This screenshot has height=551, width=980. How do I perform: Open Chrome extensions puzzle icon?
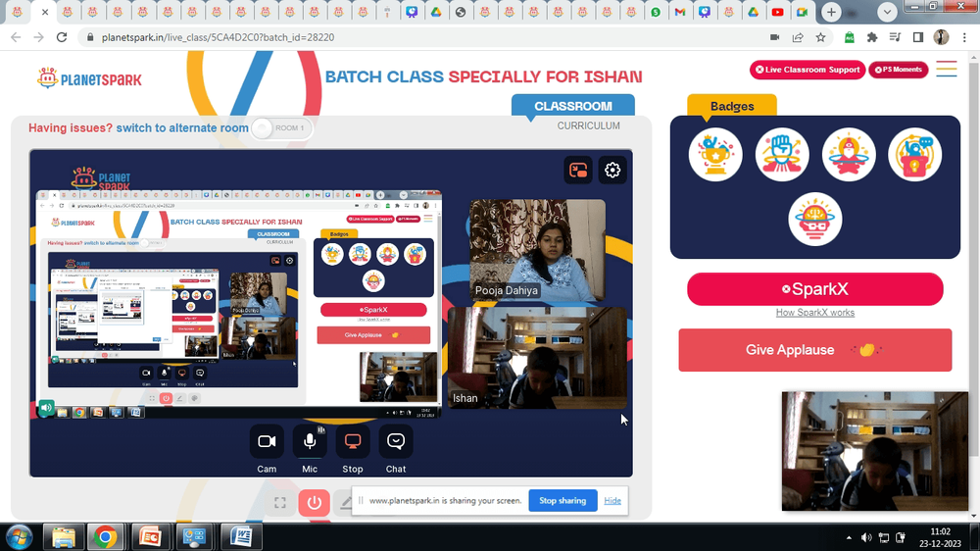(x=872, y=37)
